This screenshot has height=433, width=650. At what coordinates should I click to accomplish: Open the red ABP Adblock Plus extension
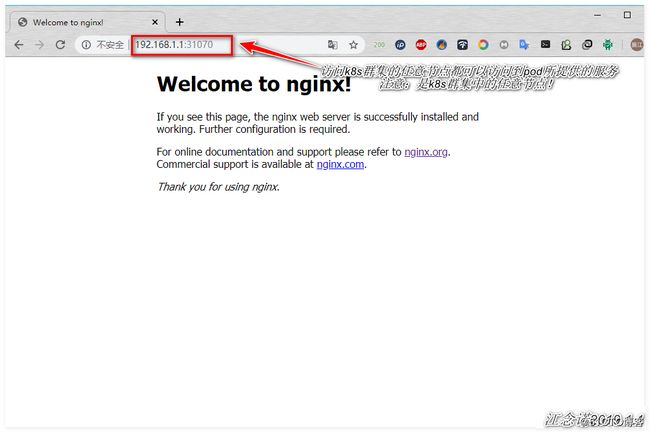[421, 45]
